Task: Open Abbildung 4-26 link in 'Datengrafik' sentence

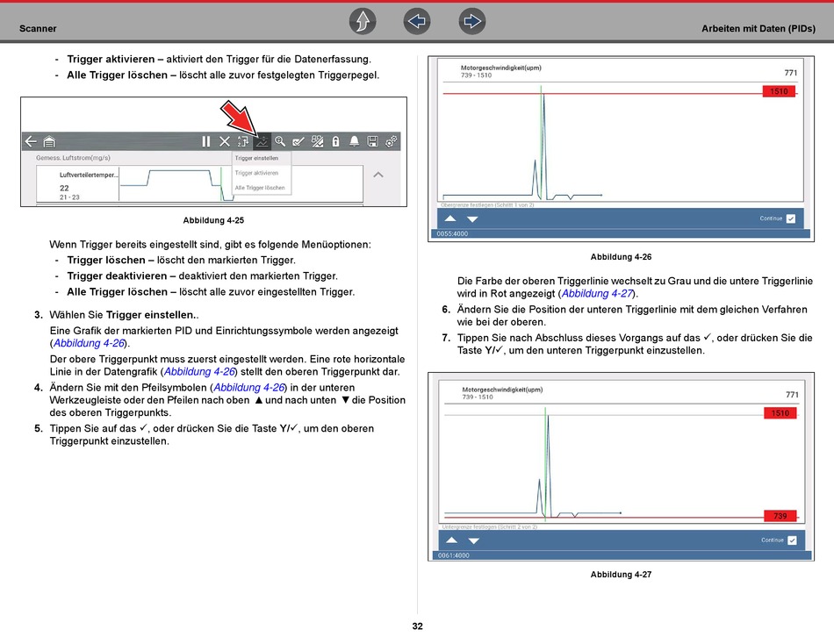Action: [199, 372]
